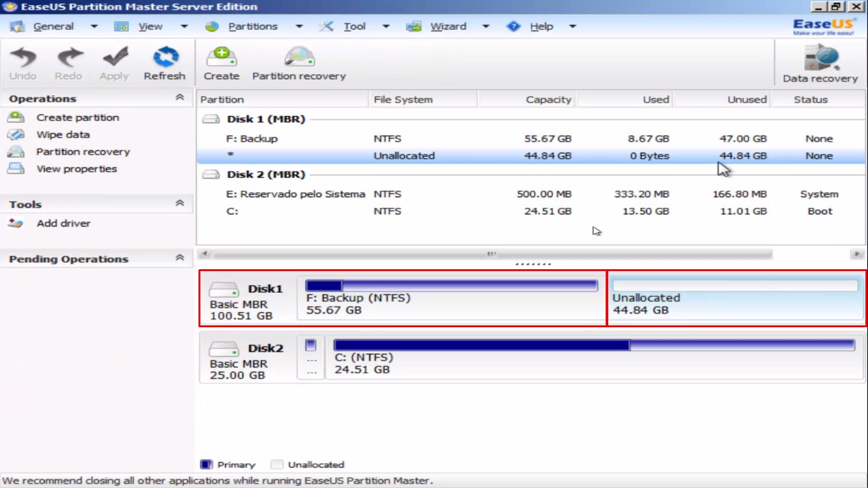Image resolution: width=868 pixels, height=488 pixels.
Task: Open the General menu
Action: pos(54,27)
